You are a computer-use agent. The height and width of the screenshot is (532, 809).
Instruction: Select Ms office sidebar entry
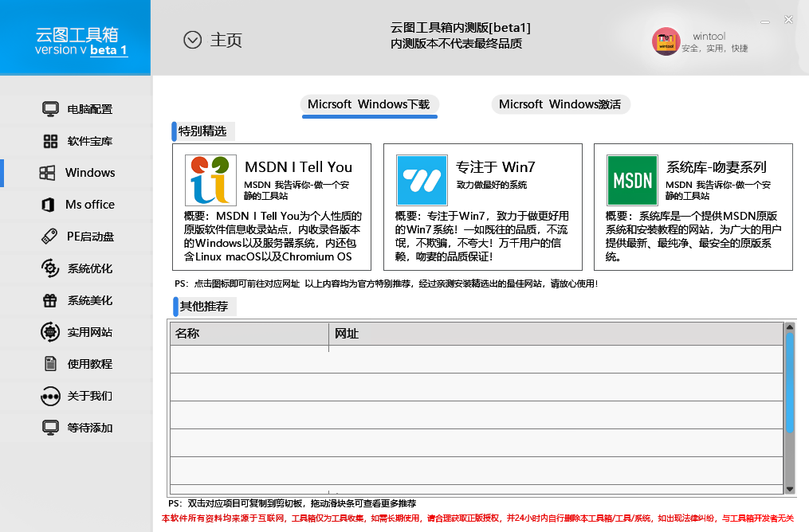tap(77, 205)
